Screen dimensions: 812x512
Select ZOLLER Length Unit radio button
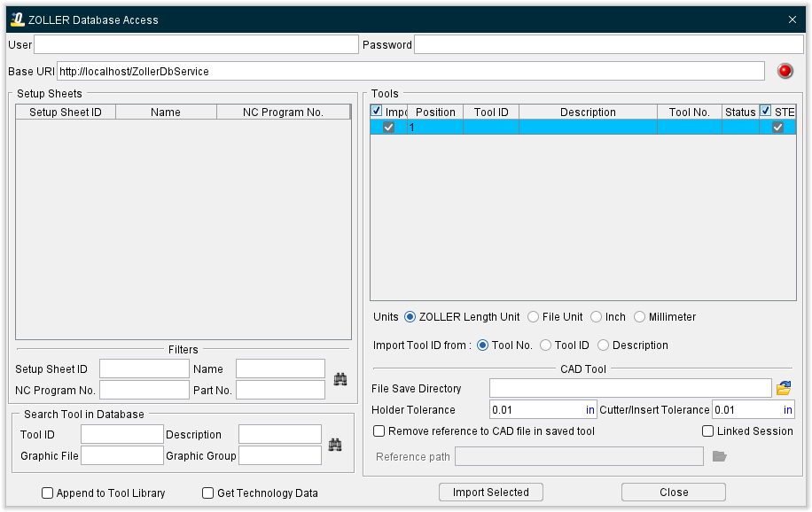(x=410, y=317)
